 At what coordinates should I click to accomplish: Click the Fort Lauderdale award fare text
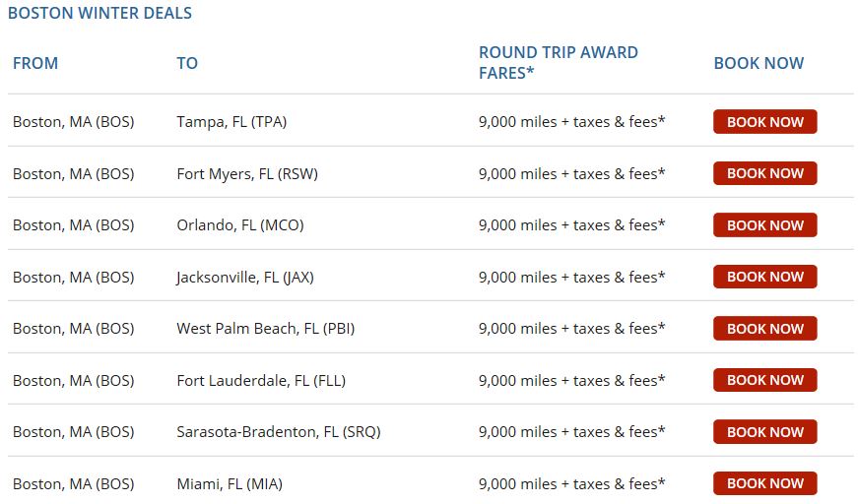coord(571,380)
